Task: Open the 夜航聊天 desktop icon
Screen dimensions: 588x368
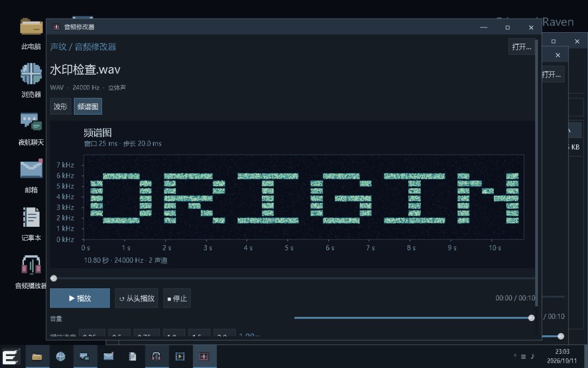Action: [31, 129]
